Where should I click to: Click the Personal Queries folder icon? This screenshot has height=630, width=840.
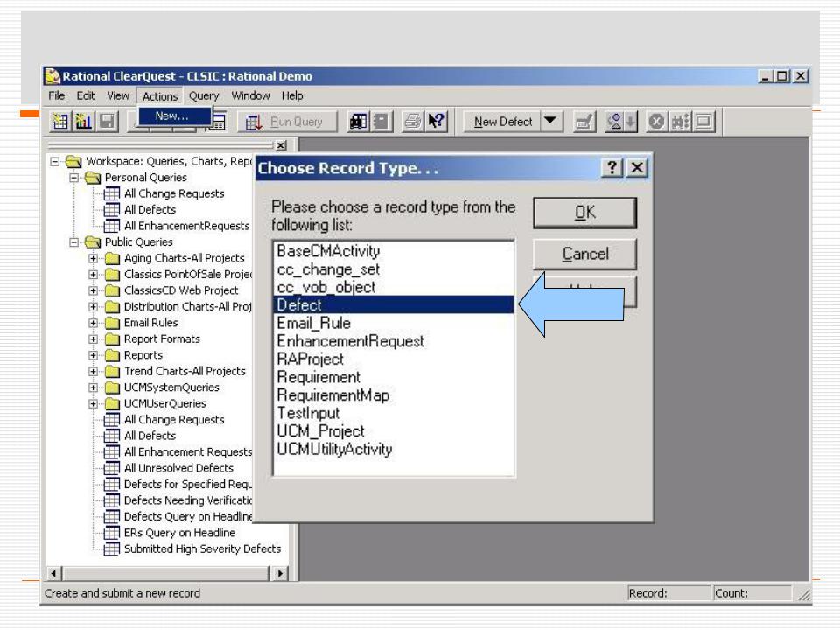tap(93, 178)
